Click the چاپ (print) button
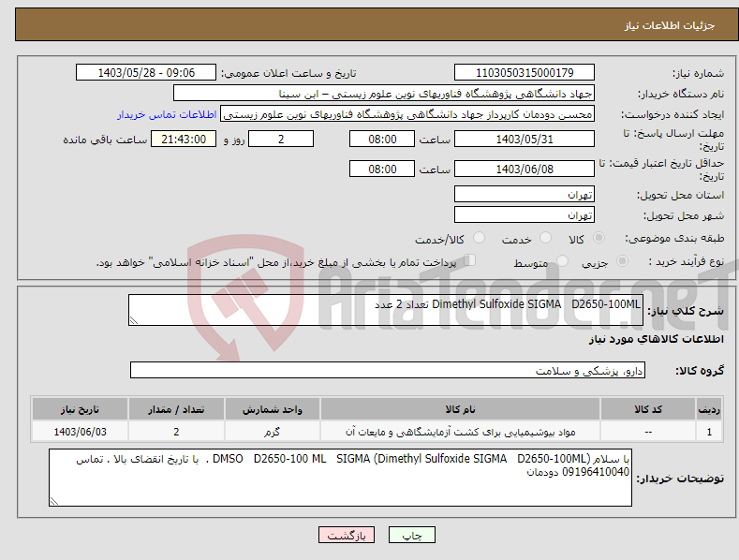 click(x=411, y=535)
